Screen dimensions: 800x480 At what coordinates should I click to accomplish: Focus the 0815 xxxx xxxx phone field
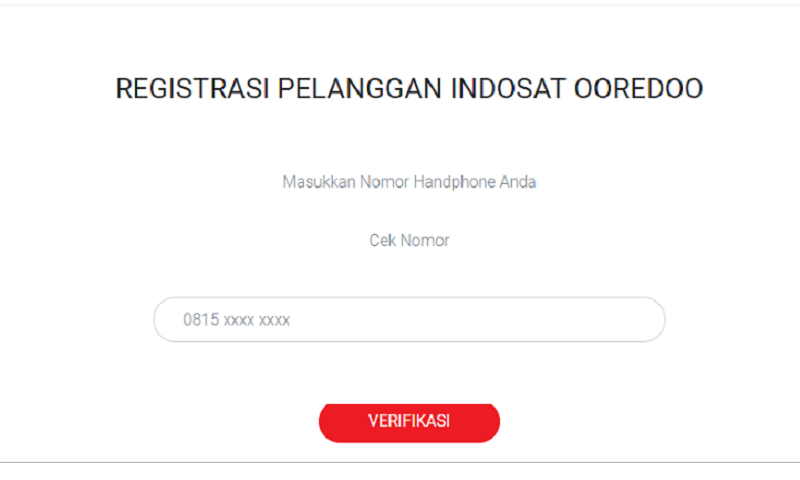[409, 320]
